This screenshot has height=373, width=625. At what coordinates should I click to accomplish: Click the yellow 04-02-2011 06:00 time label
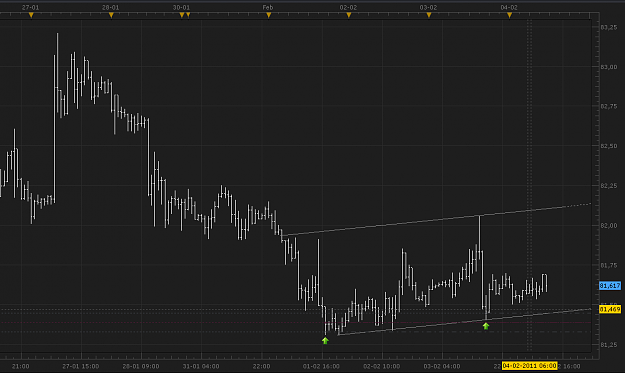tap(529, 366)
